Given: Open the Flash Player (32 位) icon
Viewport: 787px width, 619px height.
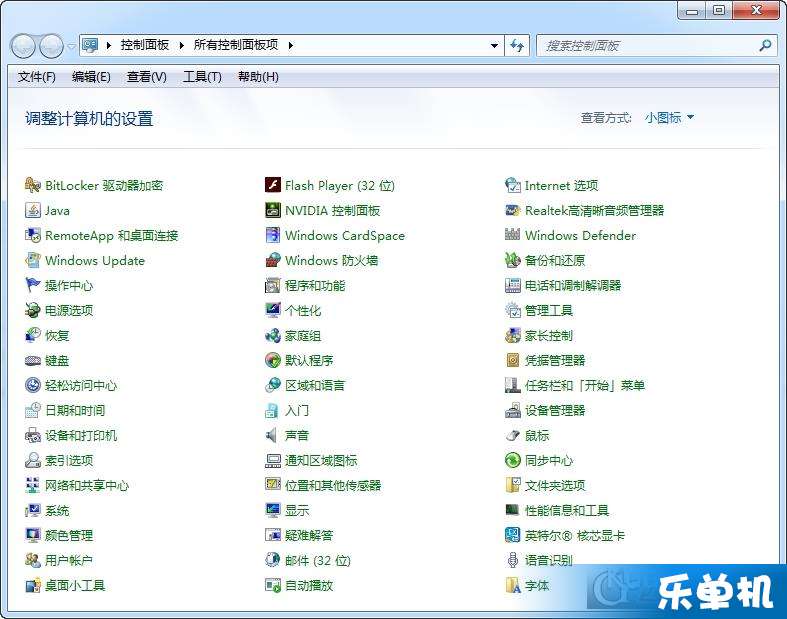Looking at the screenshot, I should click(x=273, y=185).
